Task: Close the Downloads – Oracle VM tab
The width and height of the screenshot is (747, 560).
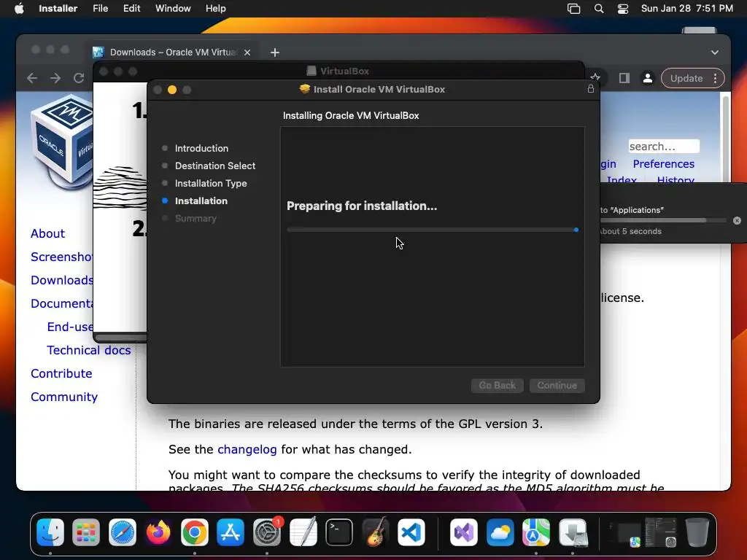Action: 247,52
